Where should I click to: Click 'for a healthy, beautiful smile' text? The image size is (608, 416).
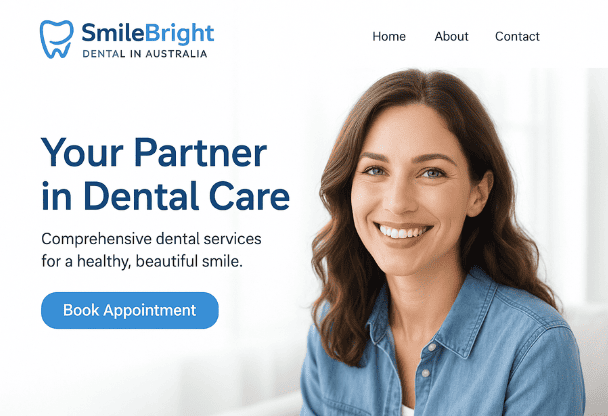[142, 261]
